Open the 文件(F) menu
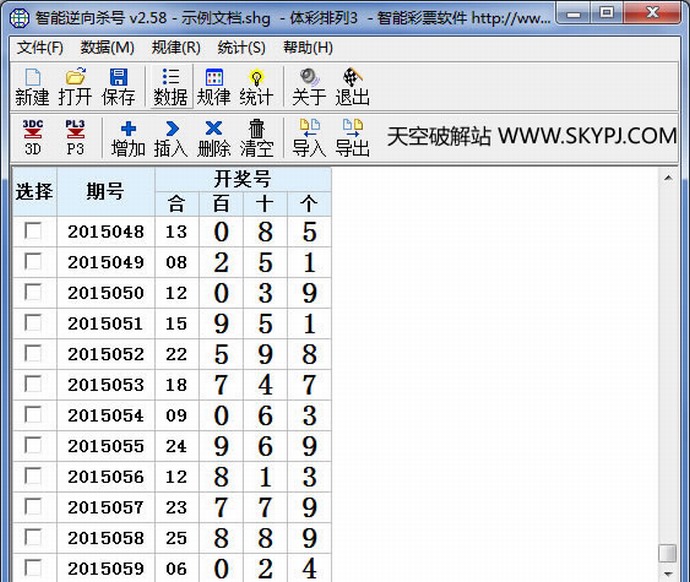The height and width of the screenshot is (582, 690). click(40, 47)
